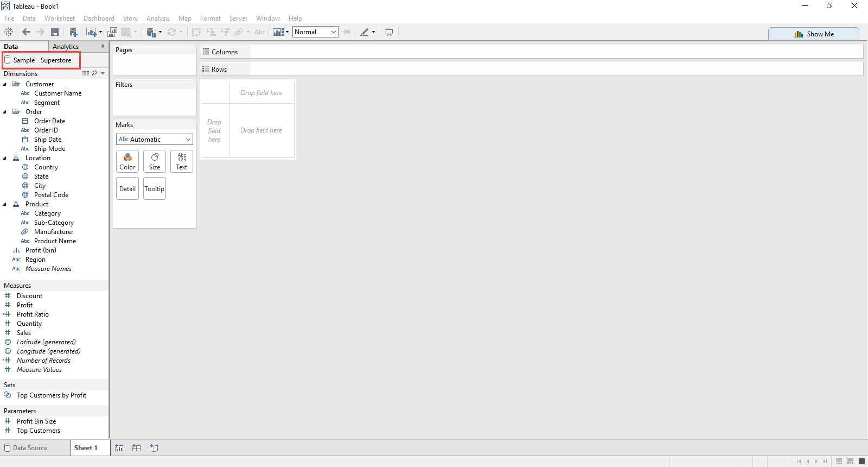Switch to the Analytics tab

click(66, 47)
